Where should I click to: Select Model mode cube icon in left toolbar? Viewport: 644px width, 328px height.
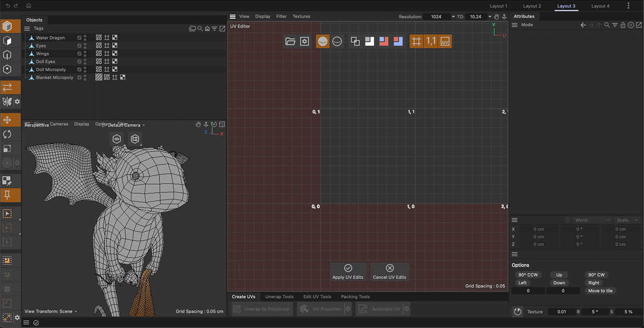[x=8, y=26]
